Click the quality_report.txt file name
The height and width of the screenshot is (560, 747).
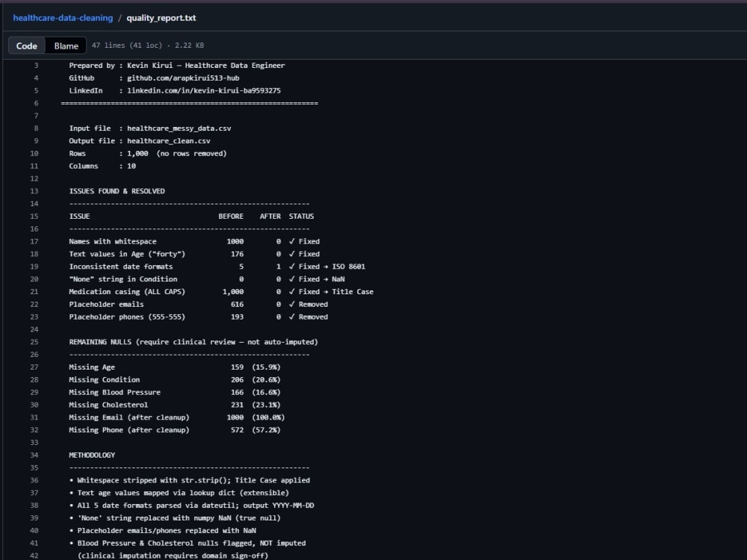point(161,18)
